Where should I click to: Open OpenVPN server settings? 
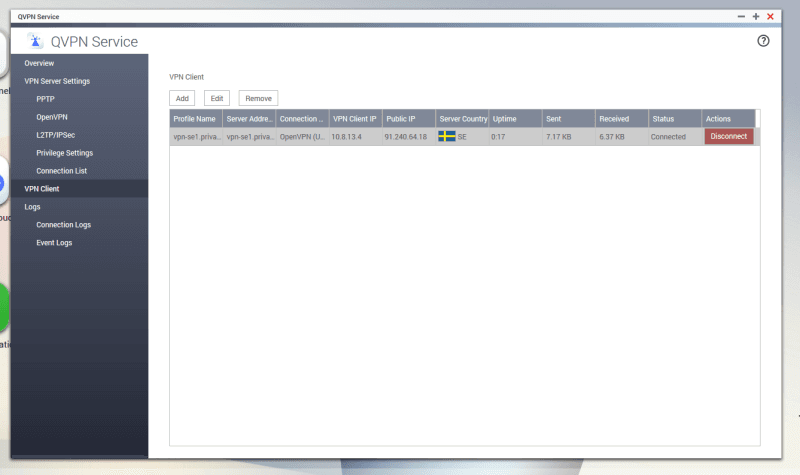[x=52, y=117]
